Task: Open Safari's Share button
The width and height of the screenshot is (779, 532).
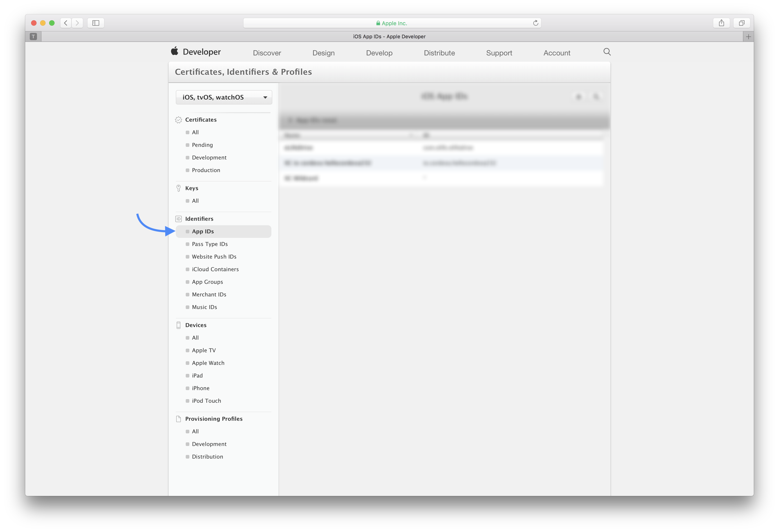Action: (x=721, y=23)
